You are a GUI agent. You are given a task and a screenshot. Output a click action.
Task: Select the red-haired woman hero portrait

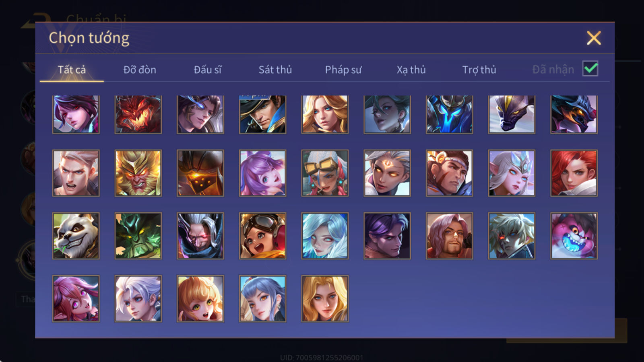[x=574, y=173]
